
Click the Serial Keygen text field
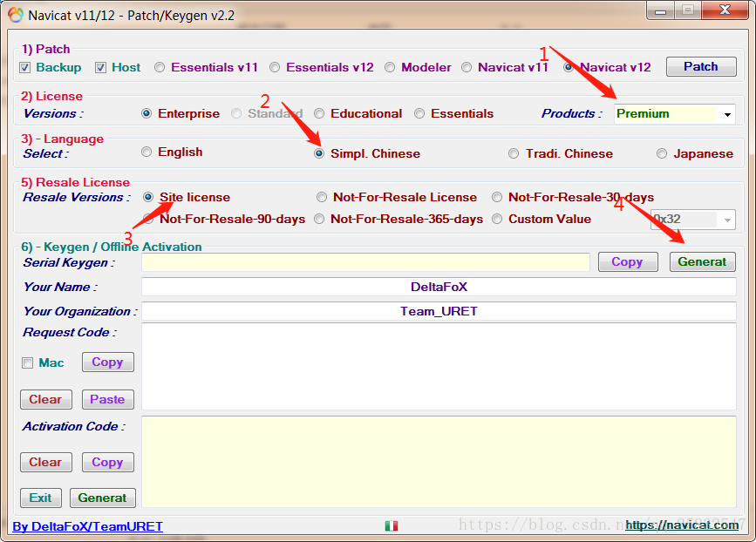point(365,262)
